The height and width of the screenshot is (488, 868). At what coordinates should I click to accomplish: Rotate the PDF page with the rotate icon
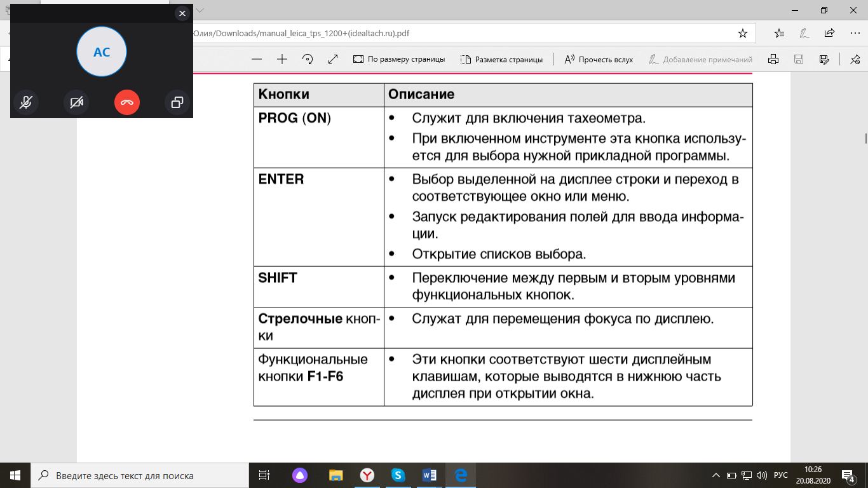(308, 59)
